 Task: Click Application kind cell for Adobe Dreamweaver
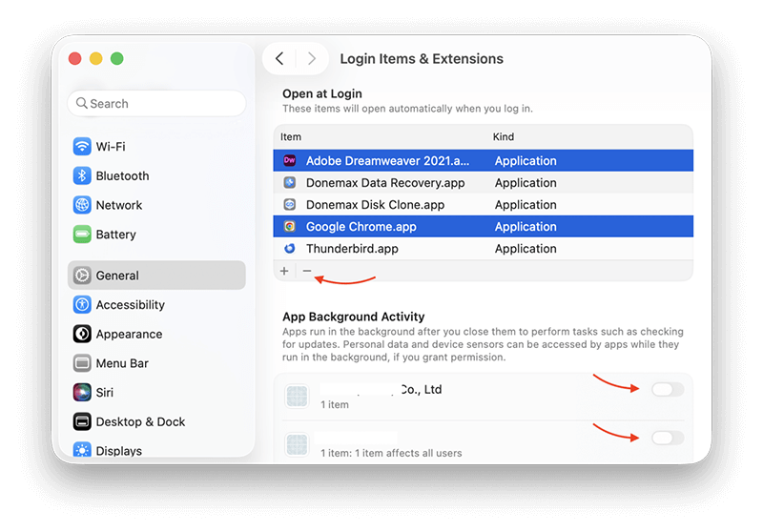click(x=526, y=160)
